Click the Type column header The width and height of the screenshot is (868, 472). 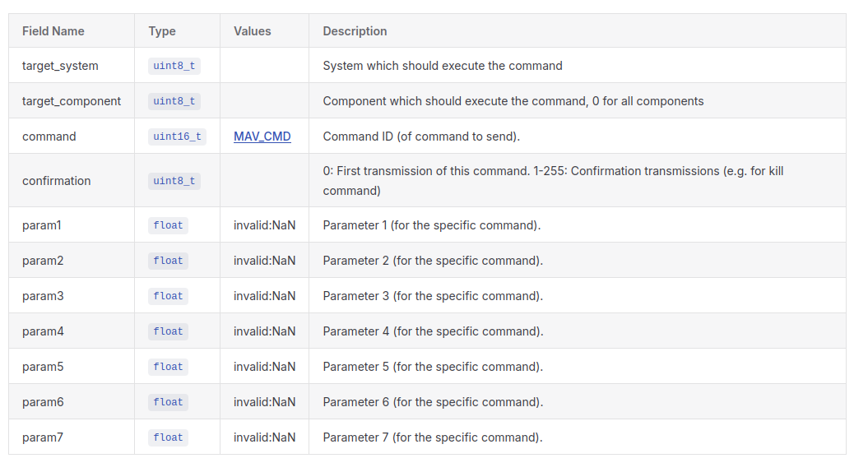[162, 31]
